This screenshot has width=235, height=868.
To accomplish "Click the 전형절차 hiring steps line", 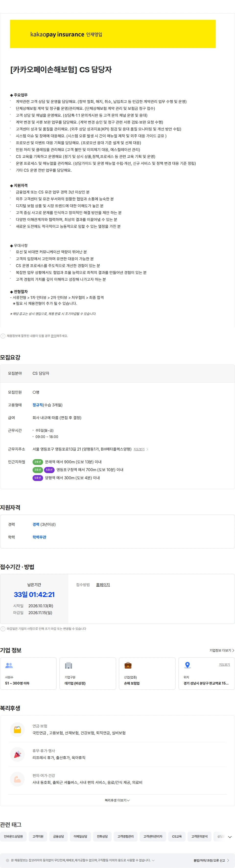I will tap(57, 298).
